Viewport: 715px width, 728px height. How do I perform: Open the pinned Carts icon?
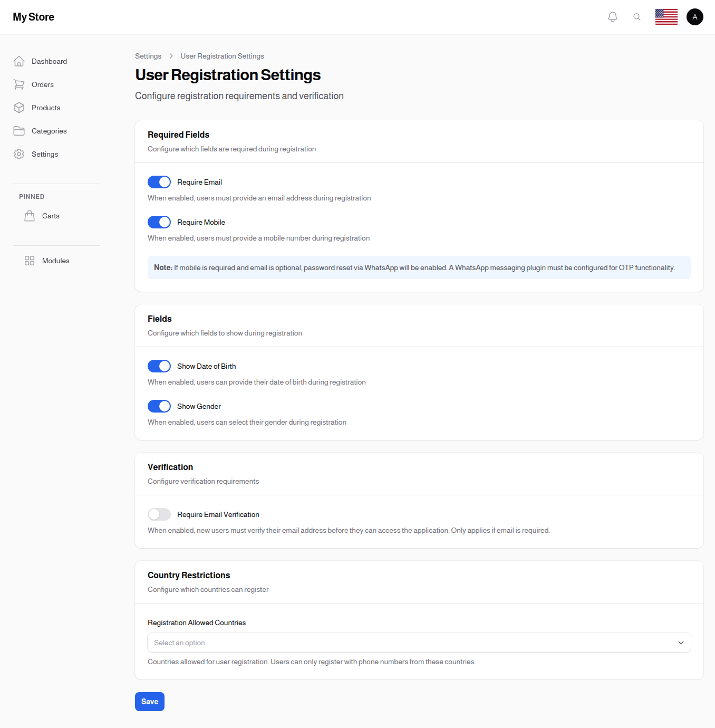coord(30,215)
